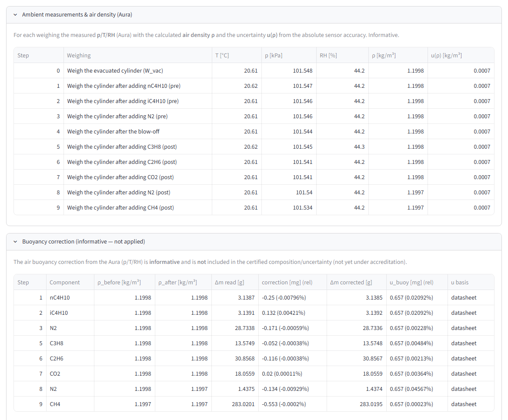The image size is (508, 420).
Task: Click the RH [%] column header
Action: [x=328, y=55]
